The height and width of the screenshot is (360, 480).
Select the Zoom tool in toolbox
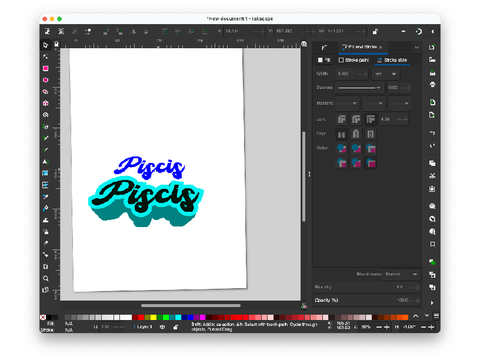coord(46,278)
